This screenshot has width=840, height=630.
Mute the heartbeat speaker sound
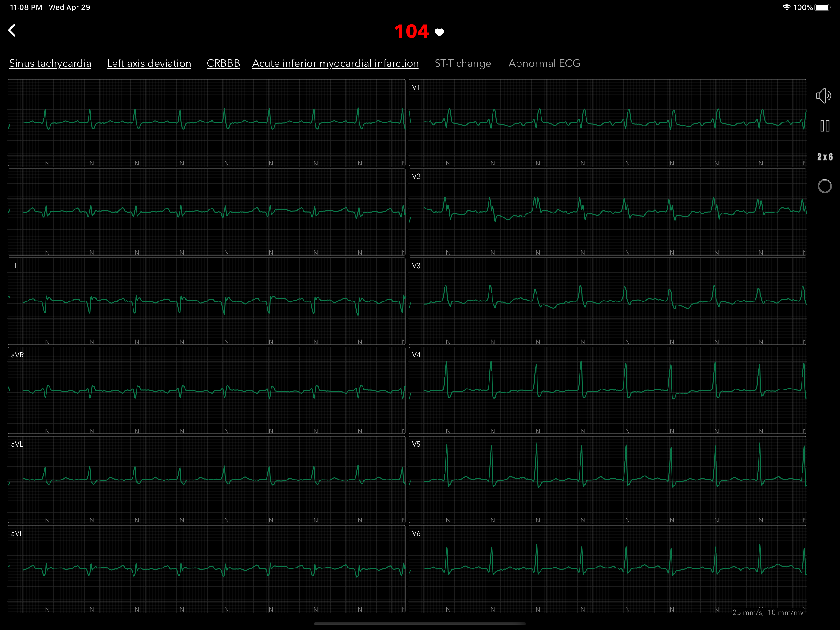(823, 96)
